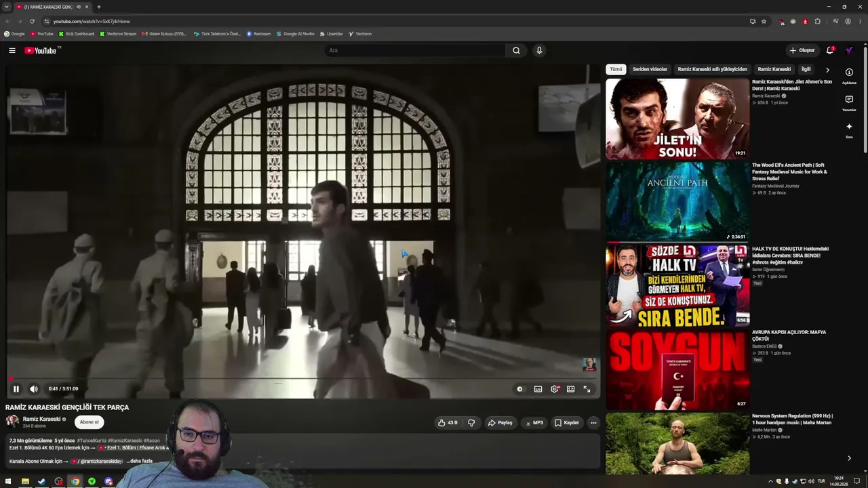Pause the video with the pause button
The image size is (868, 488).
point(16,389)
